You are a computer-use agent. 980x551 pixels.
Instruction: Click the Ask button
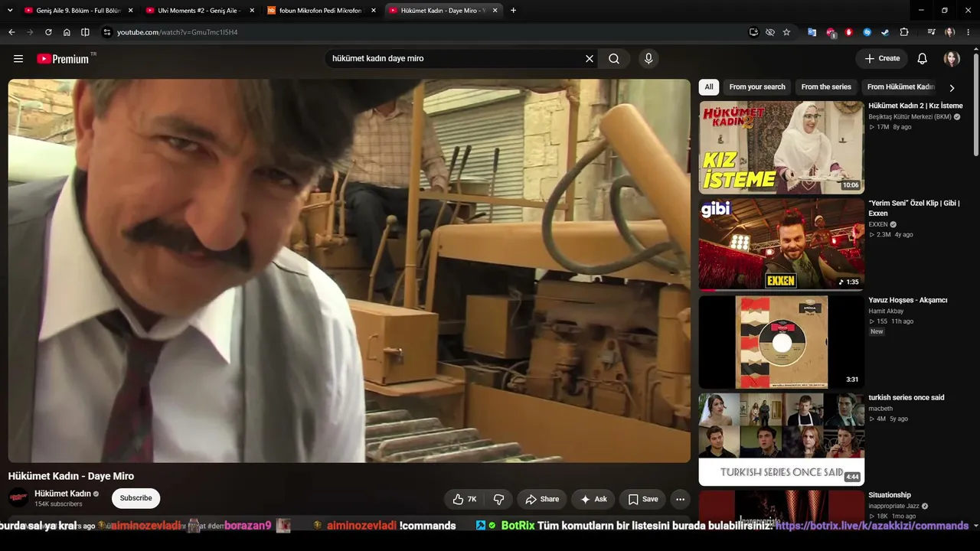[x=593, y=499]
